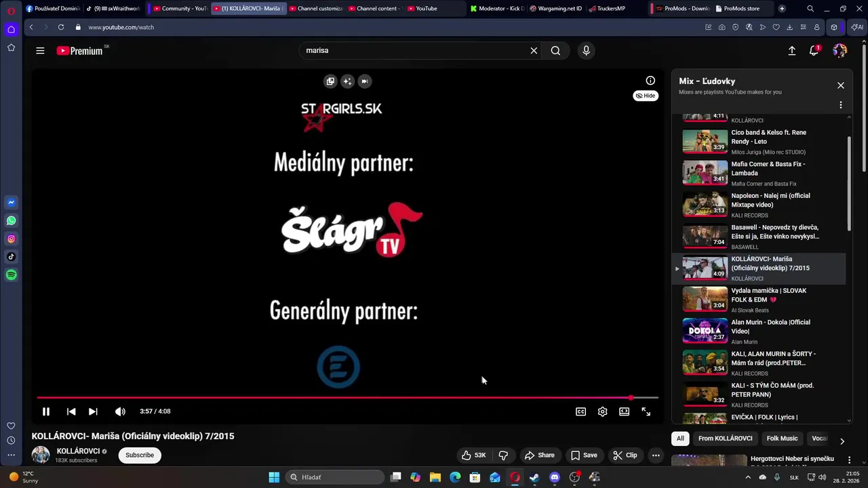The height and width of the screenshot is (488, 868).
Task: Share this video
Action: pyautogui.click(x=540, y=455)
